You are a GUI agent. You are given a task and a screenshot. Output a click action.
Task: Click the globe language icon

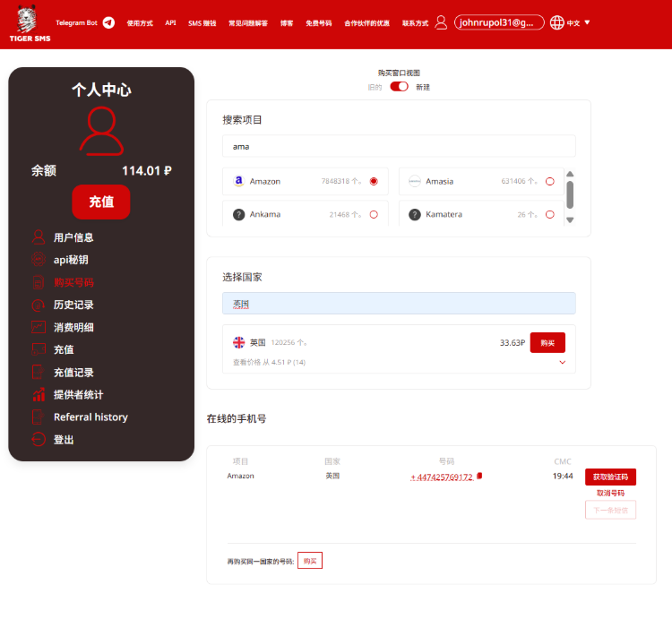pos(556,22)
